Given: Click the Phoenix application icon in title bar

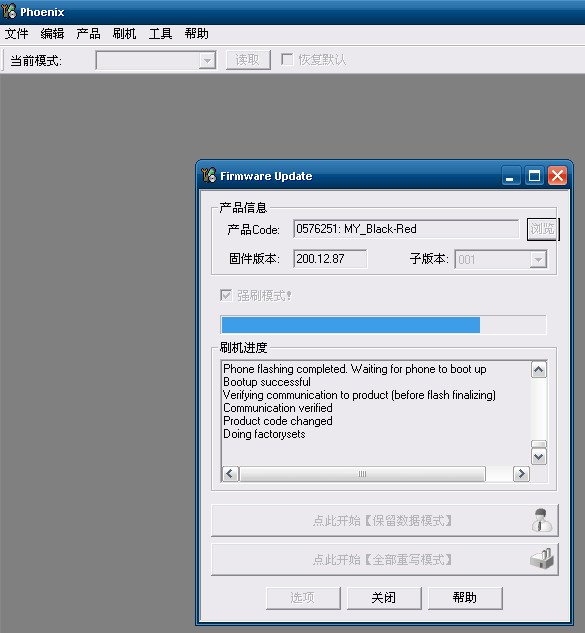Looking at the screenshot, I should [9, 11].
